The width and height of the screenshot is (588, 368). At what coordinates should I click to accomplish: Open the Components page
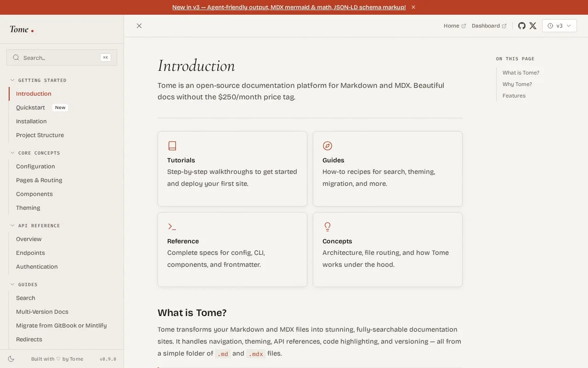[34, 194]
